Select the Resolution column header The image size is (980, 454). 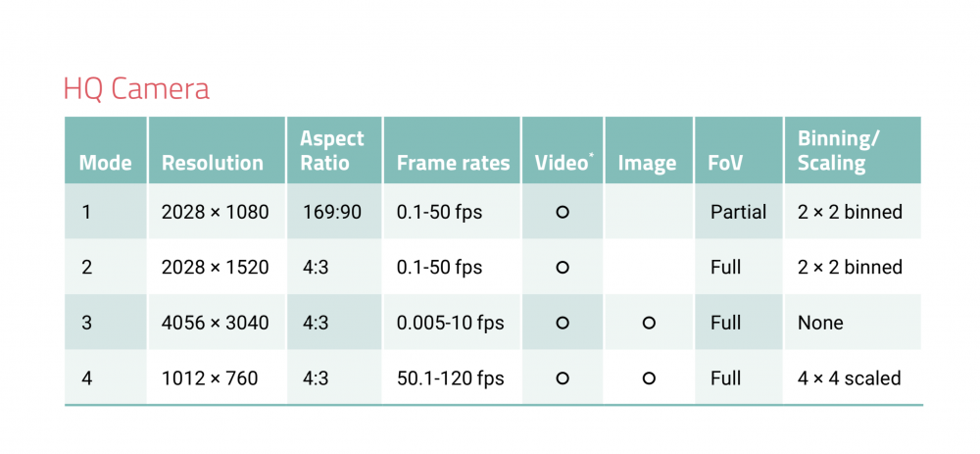pos(213,163)
